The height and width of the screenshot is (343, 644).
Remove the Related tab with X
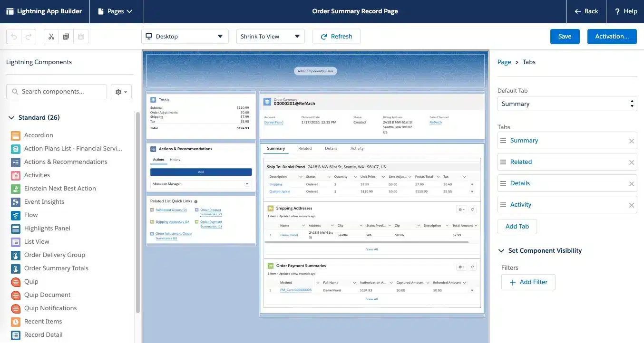631,162
